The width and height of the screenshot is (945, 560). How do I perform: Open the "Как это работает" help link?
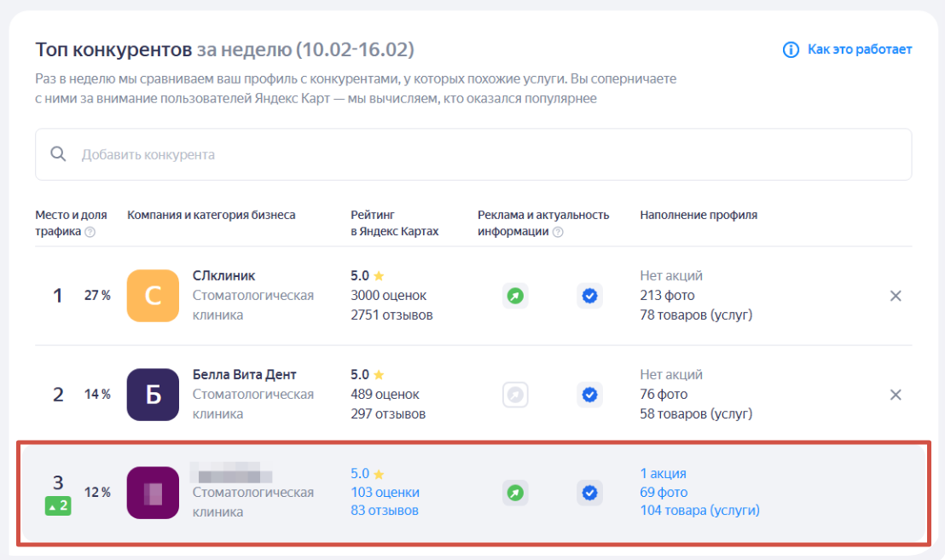click(x=860, y=49)
